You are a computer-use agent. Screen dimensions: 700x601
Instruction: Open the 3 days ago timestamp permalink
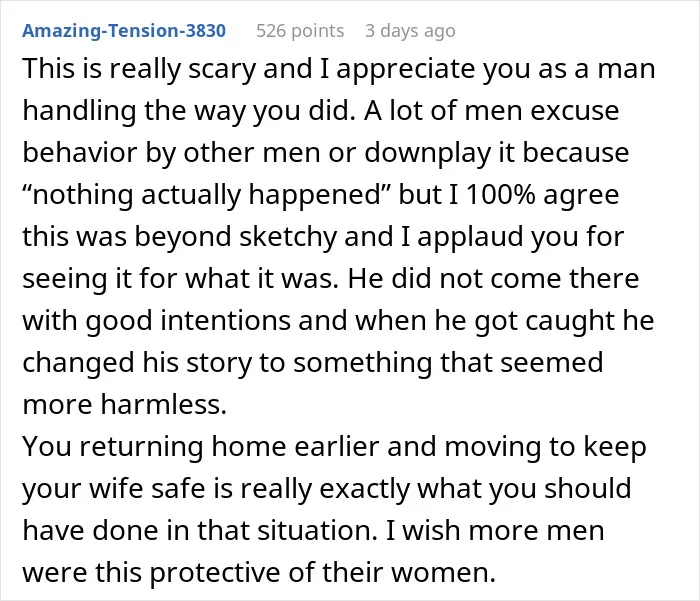coord(410,30)
